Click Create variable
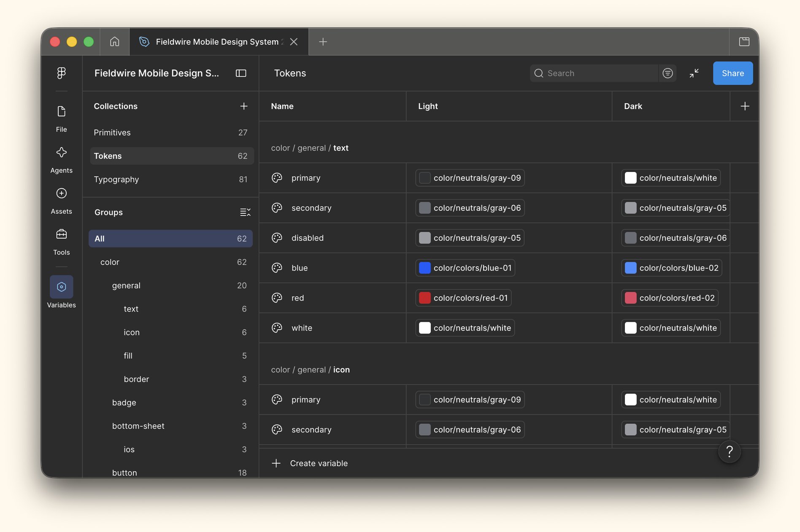Image resolution: width=800 pixels, height=532 pixels. point(310,463)
